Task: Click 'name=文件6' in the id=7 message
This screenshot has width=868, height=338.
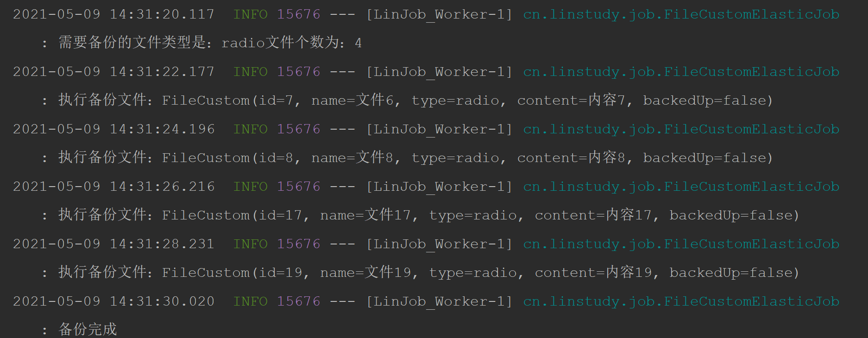Action: (352, 100)
